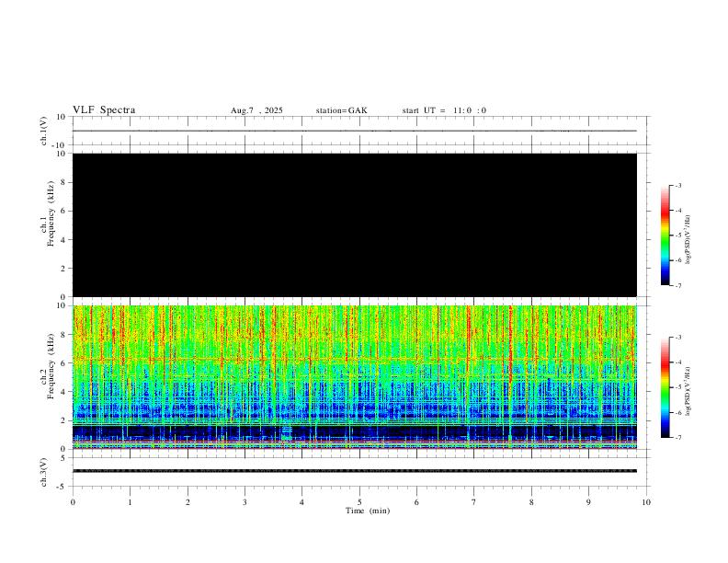The image size is (728, 563).
Task: Click the time axis tick label '5'
Action: coord(359,502)
